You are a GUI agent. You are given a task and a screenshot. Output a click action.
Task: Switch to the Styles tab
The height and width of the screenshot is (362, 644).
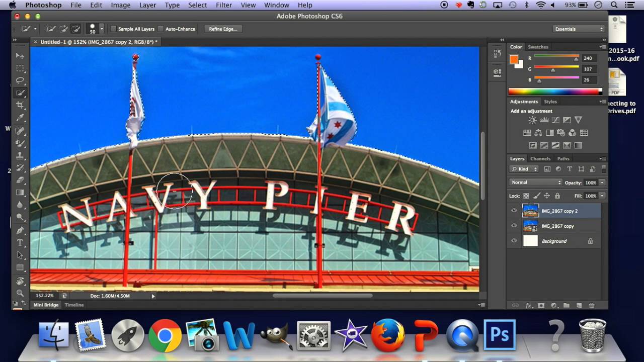550,102
